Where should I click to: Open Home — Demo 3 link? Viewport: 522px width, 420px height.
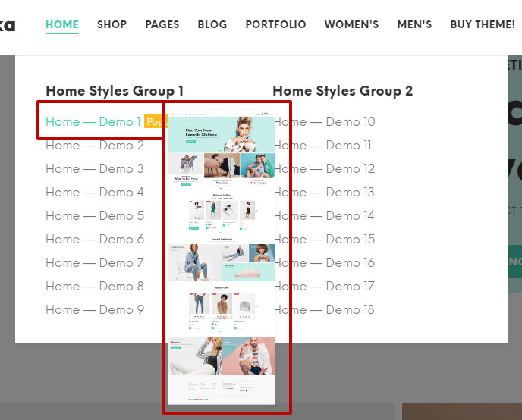94,168
